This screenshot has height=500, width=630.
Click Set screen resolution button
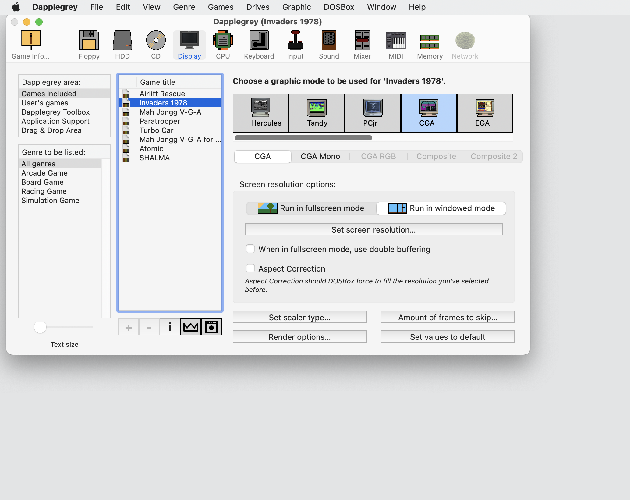pyautogui.click(x=374, y=230)
